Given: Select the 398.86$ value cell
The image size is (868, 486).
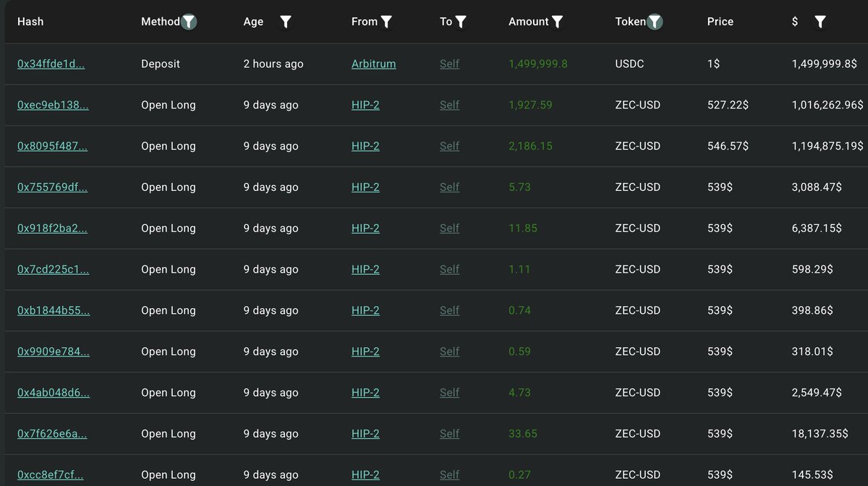Looking at the screenshot, I should (x=812, y=311).
